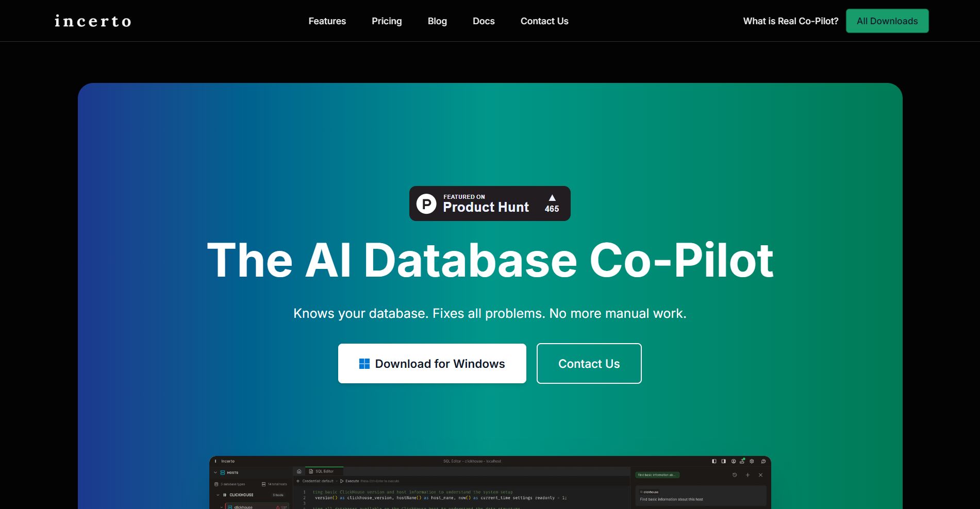The image size is (980, 509).
Task: Open the What is Real Co-Pilot? link
Action: pos(790,21)
